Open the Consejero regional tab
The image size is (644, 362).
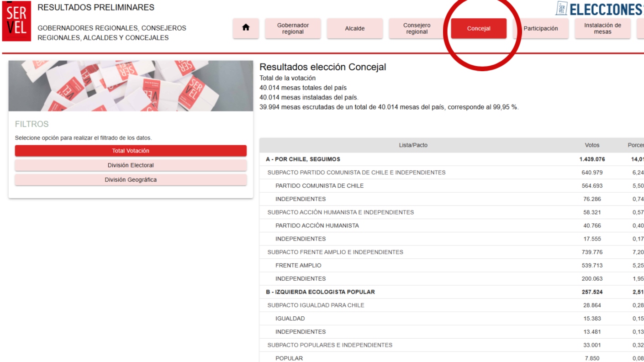(x=417, y=28)
